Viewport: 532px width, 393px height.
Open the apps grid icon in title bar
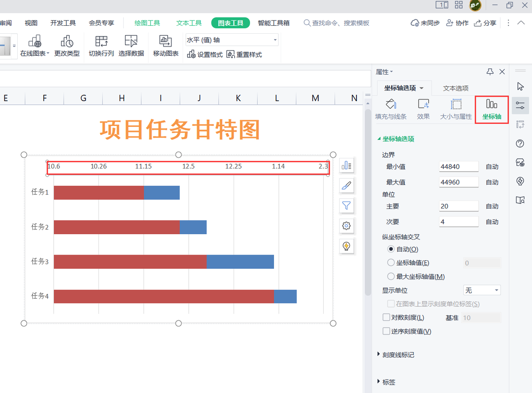[x=459, y=5]
